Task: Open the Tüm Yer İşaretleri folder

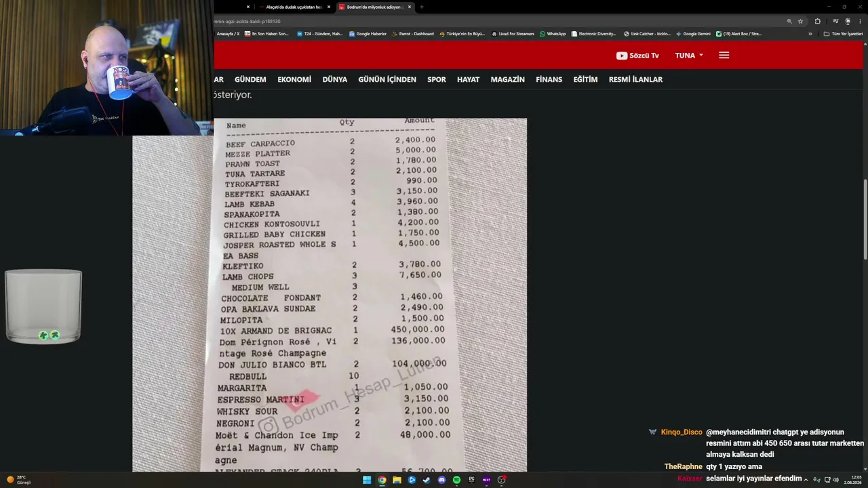Action: (843, 34)
